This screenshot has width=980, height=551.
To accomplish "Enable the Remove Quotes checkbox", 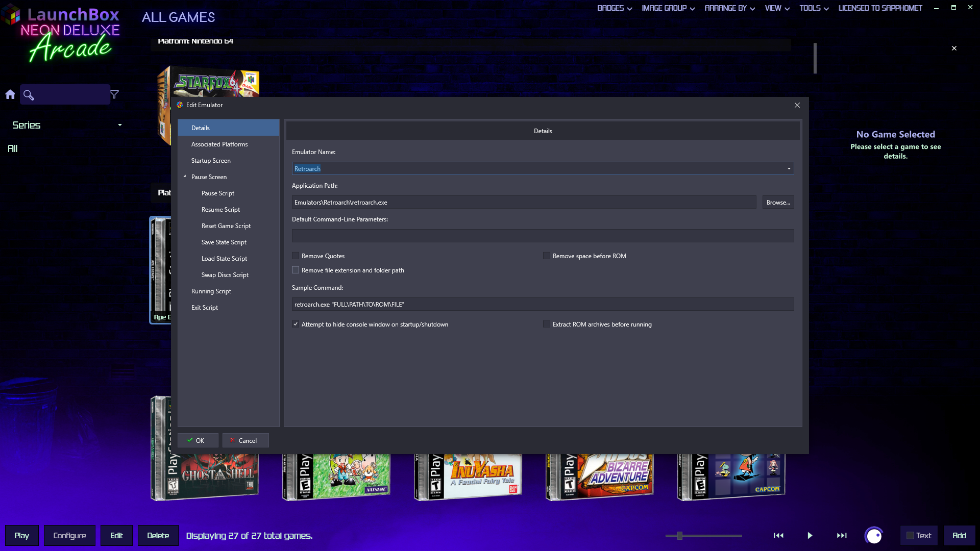I will click(x=296, y=256).
